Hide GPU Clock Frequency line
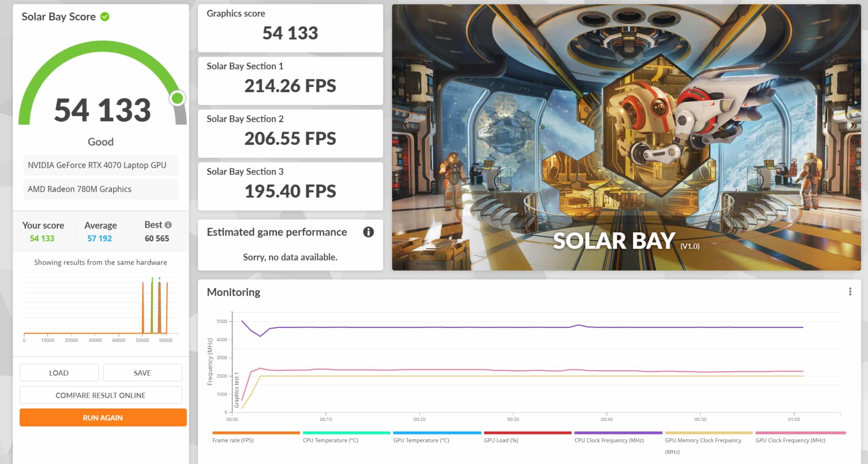Image resolution: width=868 pixels, height=464 pixels. [x=790, y=440]
